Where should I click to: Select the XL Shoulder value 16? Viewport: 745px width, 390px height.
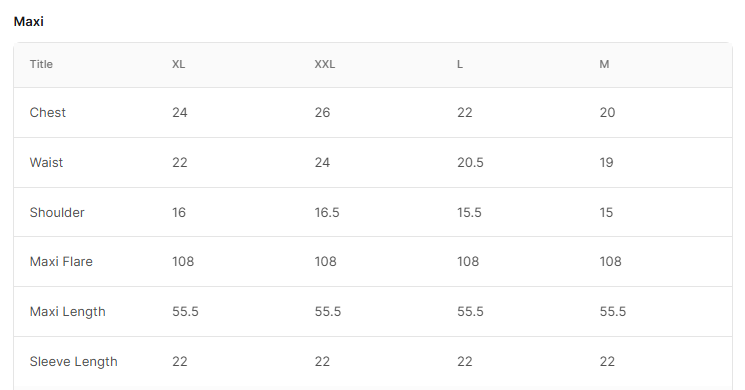point(179,212)
